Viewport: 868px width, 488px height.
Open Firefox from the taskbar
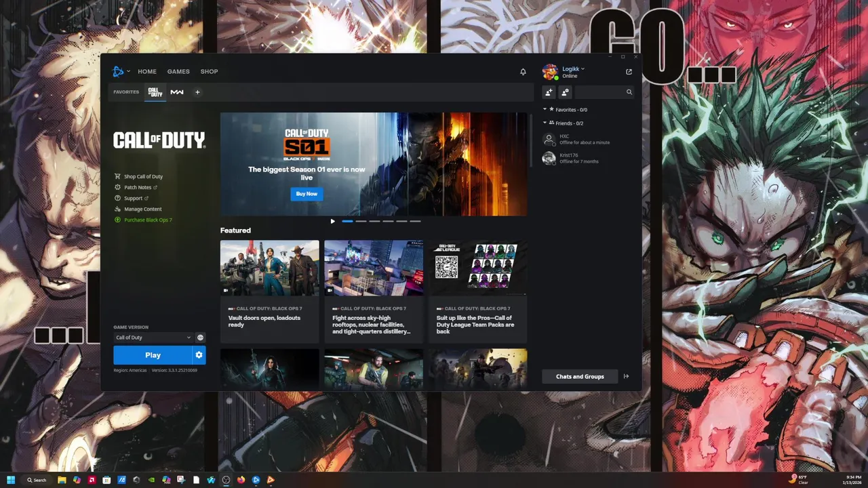point(241,480)
